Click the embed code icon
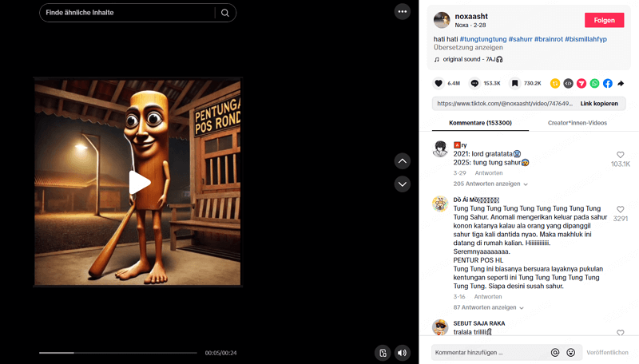 point(568,84)
